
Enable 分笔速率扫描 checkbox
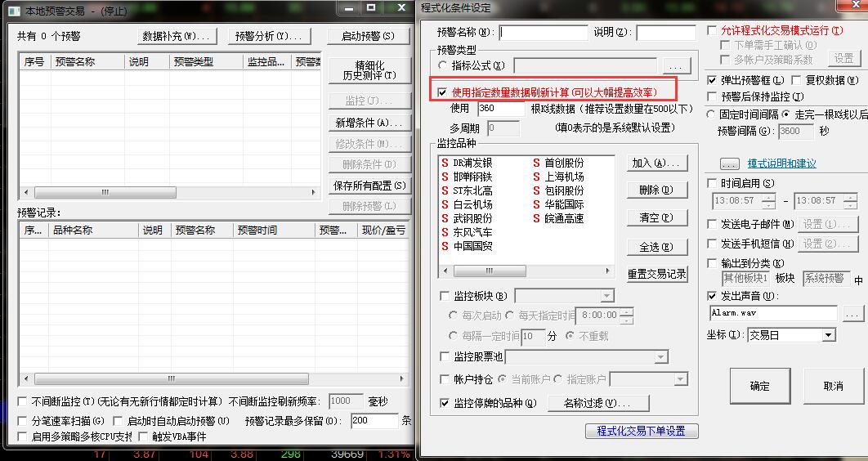tap(22, 421)
